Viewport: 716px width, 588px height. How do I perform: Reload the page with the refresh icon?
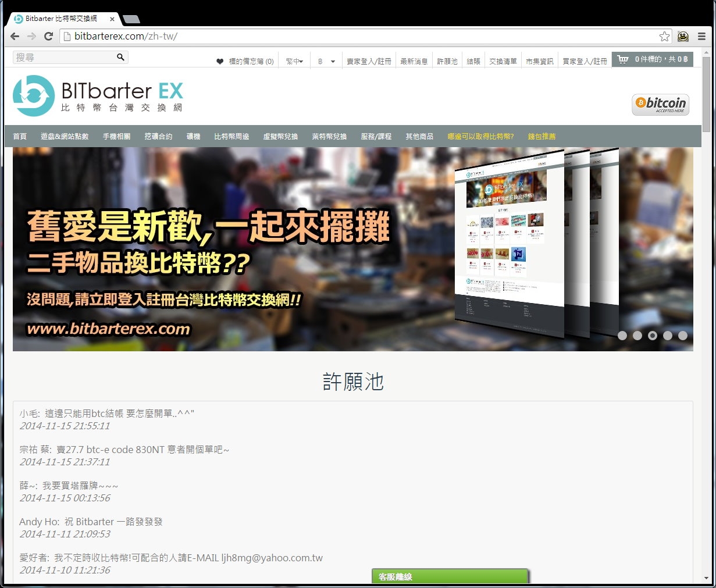coord(49,36)
